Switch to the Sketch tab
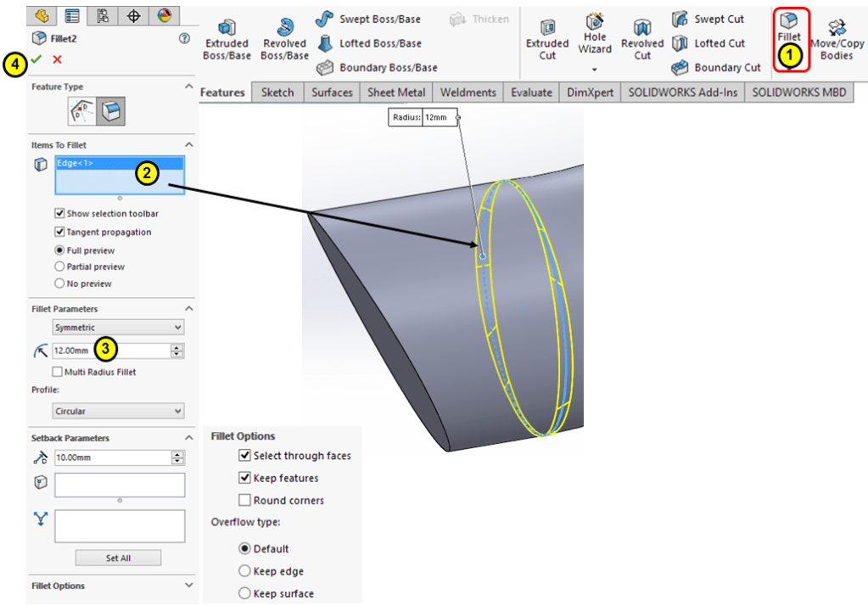This screenshot has width=868, height=606. coord(277,93)
